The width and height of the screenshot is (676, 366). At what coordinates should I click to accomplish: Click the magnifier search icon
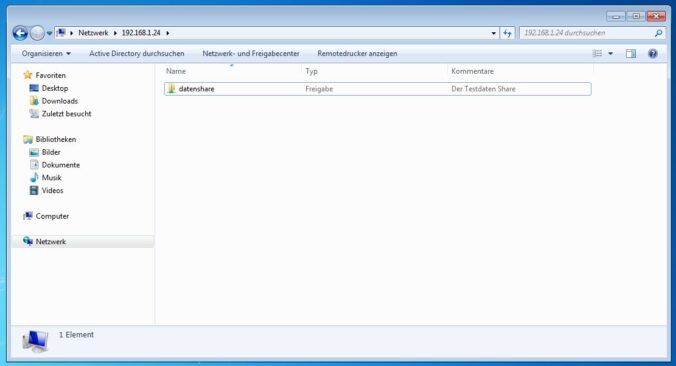click(x=658, y=33)
